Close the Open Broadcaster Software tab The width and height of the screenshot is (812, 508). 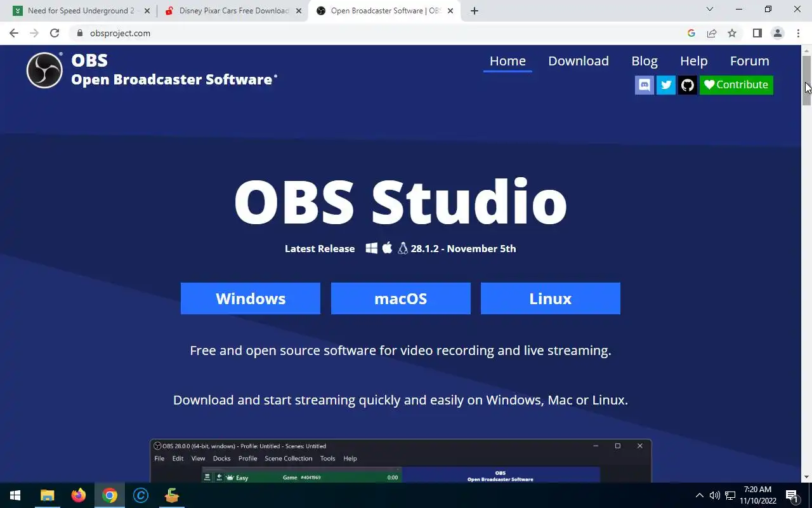pyautogui.click(x=450, y=11)
